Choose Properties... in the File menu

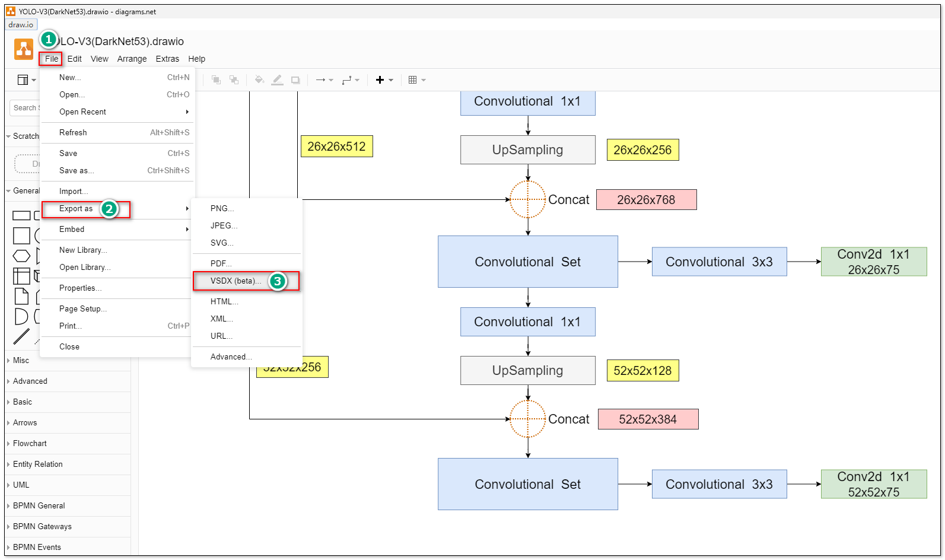[117, 288]
